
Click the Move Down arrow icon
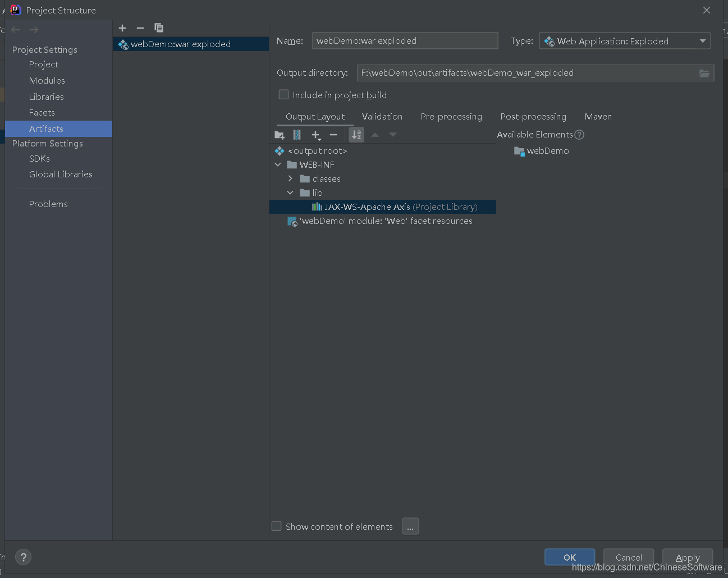[393, 135]
